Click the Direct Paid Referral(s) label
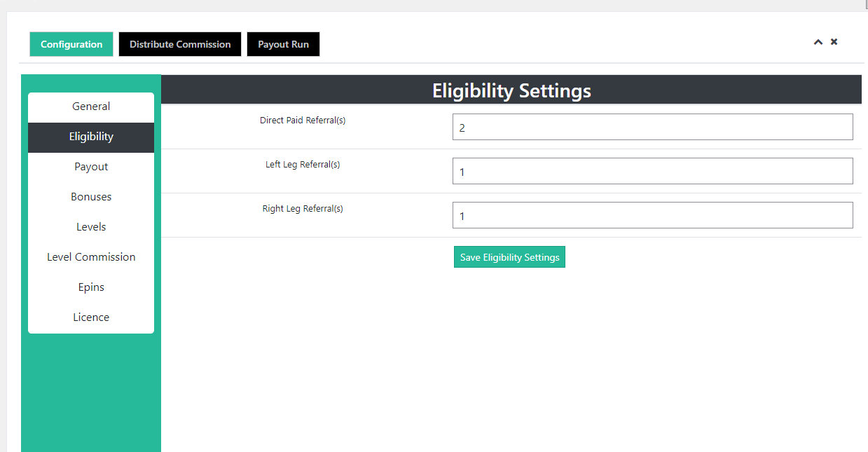Image resolution: width=868 pixels, height=452 pixels. [x=303, y=121]
